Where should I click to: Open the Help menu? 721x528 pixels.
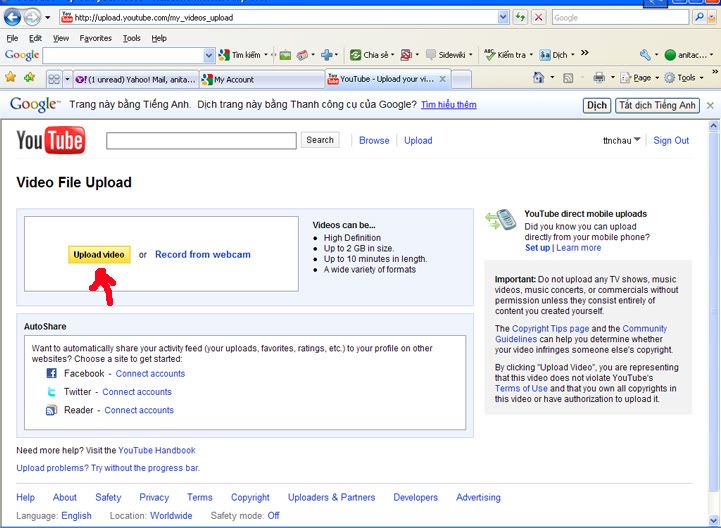pyautogui.click(x=159, y=38)
